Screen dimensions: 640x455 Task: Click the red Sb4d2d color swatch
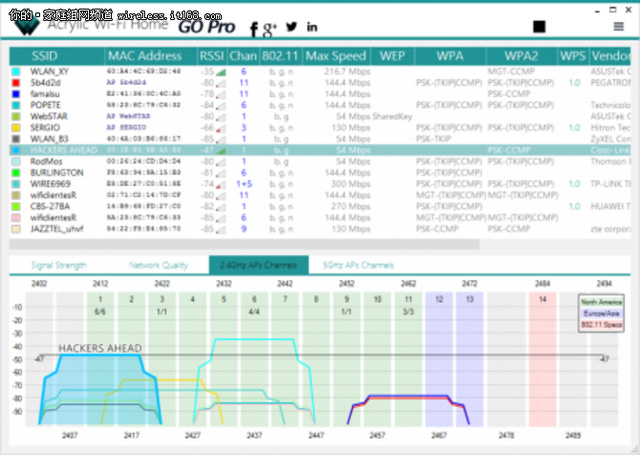coord(16,82)
